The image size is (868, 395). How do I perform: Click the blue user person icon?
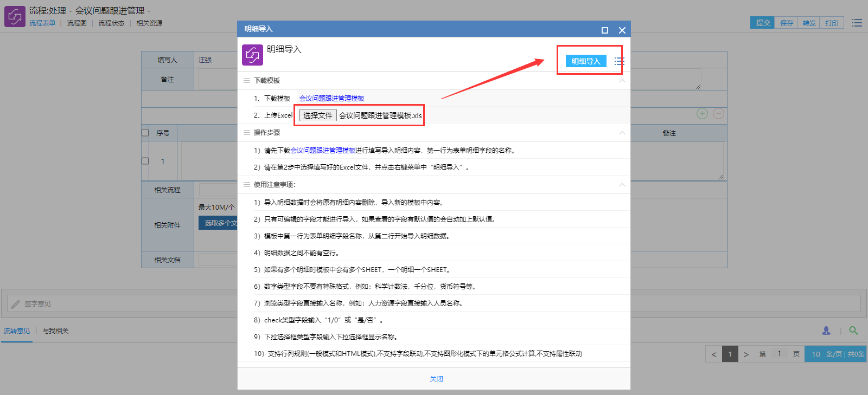coord(826,331)
